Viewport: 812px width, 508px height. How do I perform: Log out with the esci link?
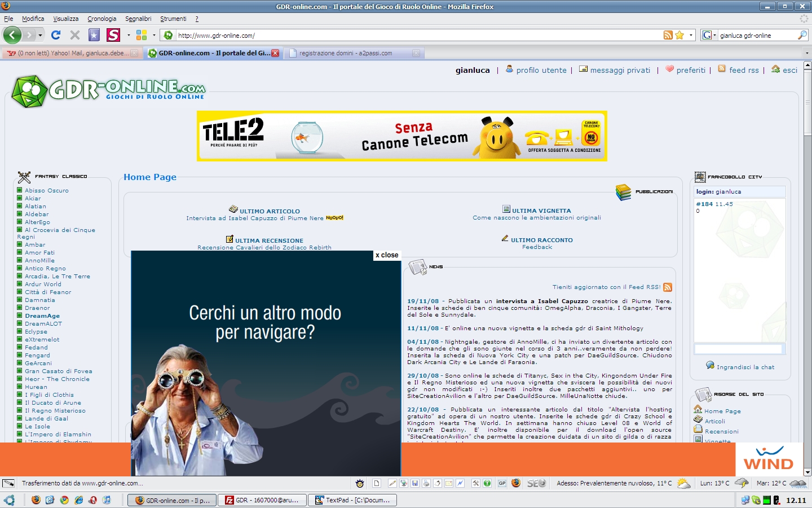point(790,70)
